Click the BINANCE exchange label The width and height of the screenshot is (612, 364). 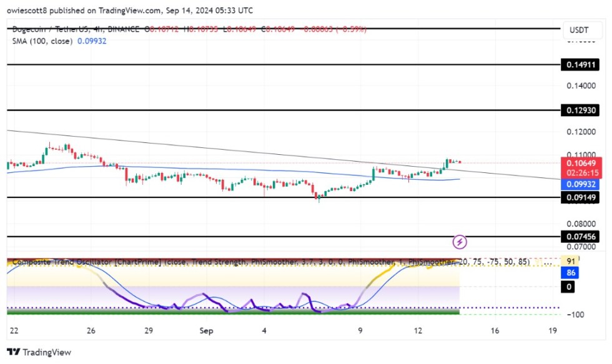[122, 28]
